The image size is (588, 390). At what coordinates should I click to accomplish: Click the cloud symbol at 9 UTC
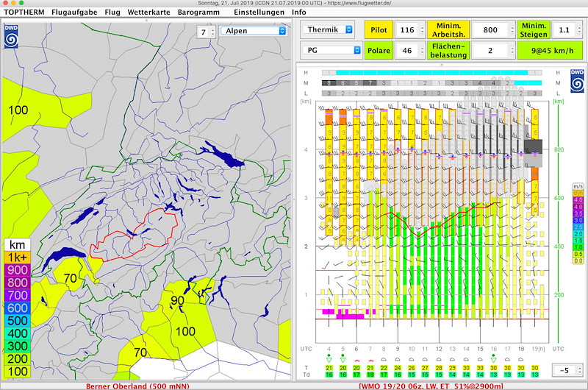click(x=398, y=358)
